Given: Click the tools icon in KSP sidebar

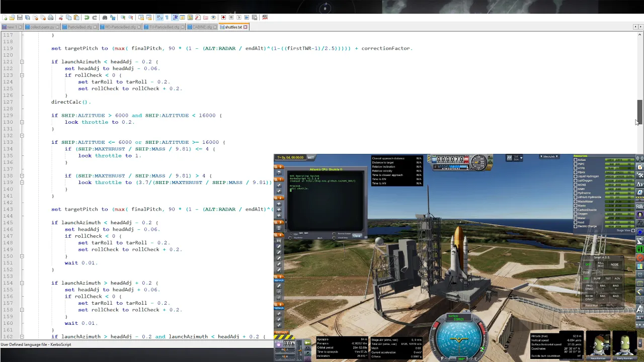Looking at the screenshot, I should click(640, 175).
